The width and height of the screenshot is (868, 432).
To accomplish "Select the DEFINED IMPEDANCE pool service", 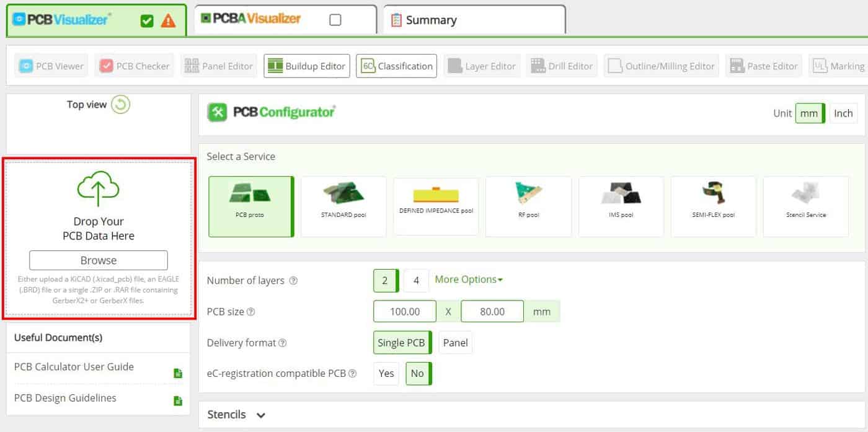I will point(436,206).
